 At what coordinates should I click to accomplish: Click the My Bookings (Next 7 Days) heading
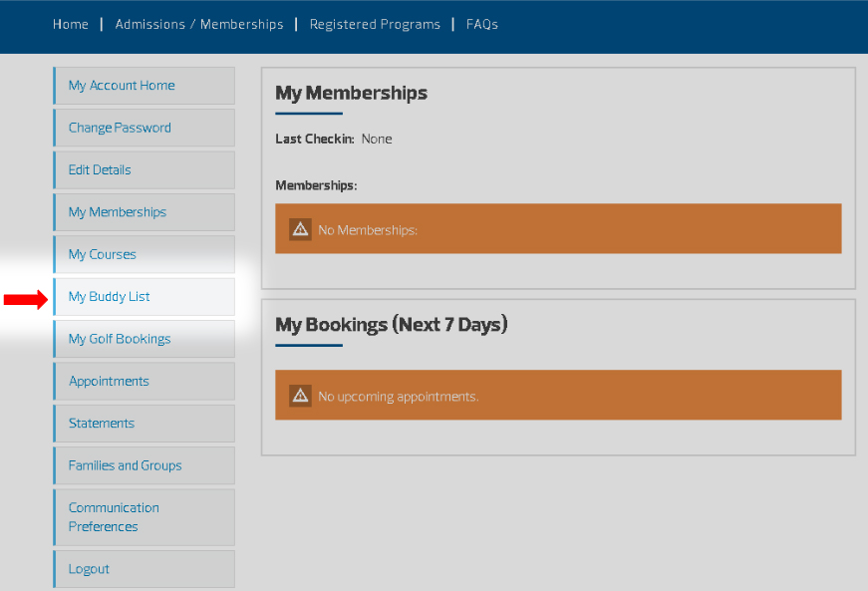[x=391, y=325]
